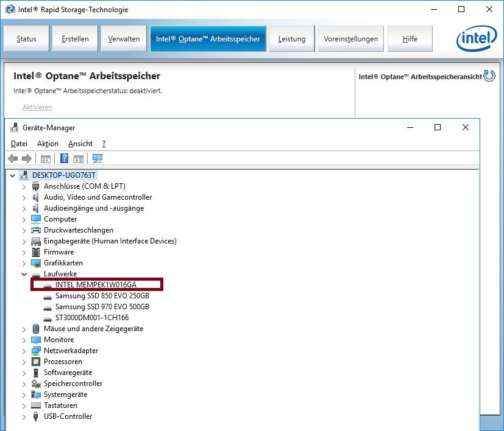Image resolution: width=504 pixels, height=431 pixels.
Task: Select Samsung SSD 970 EVO 500GB drive
Action: (102, 306)
